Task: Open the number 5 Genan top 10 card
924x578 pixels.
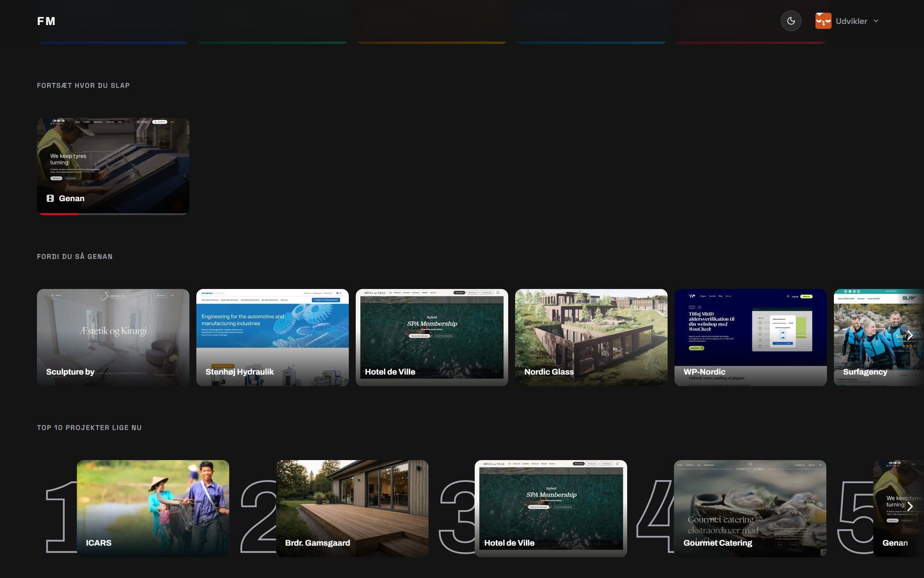Action: 899,508
